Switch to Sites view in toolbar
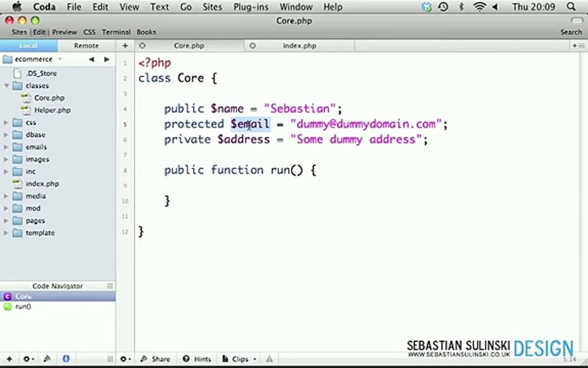 (x=19, y=32)
